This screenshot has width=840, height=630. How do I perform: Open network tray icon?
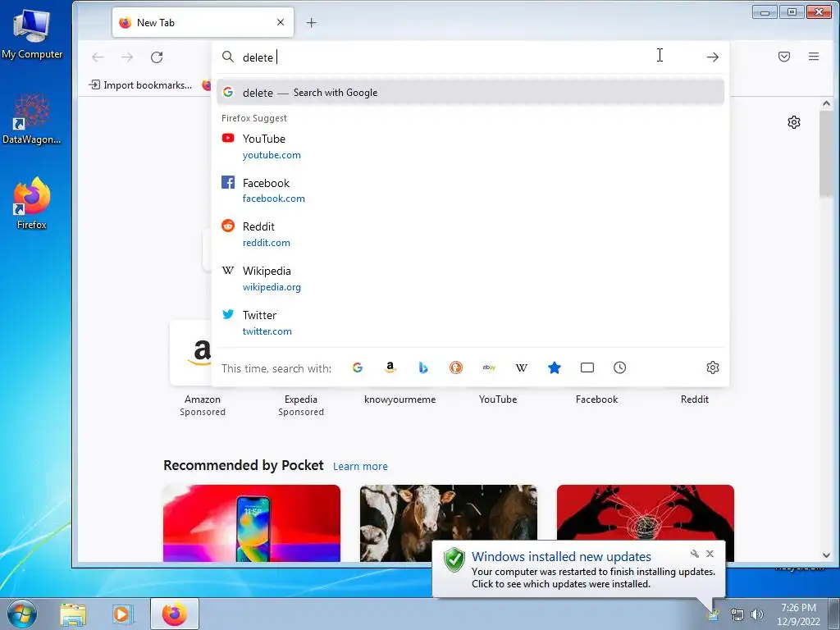(737, 614)
